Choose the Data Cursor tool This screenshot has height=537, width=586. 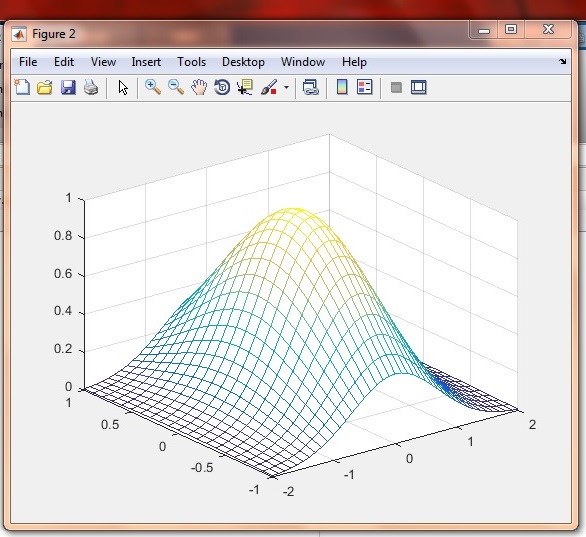pyautogui.click(x=245, y=87)
